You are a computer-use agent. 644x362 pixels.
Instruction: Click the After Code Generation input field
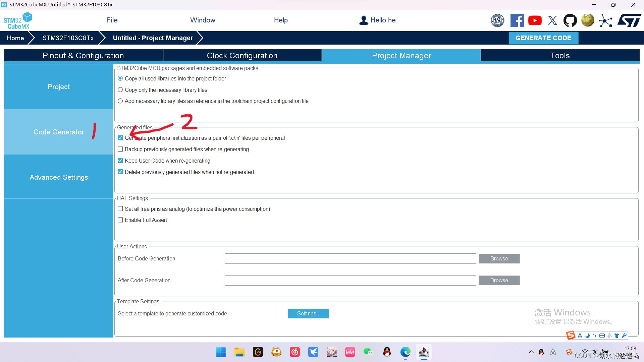350,280
